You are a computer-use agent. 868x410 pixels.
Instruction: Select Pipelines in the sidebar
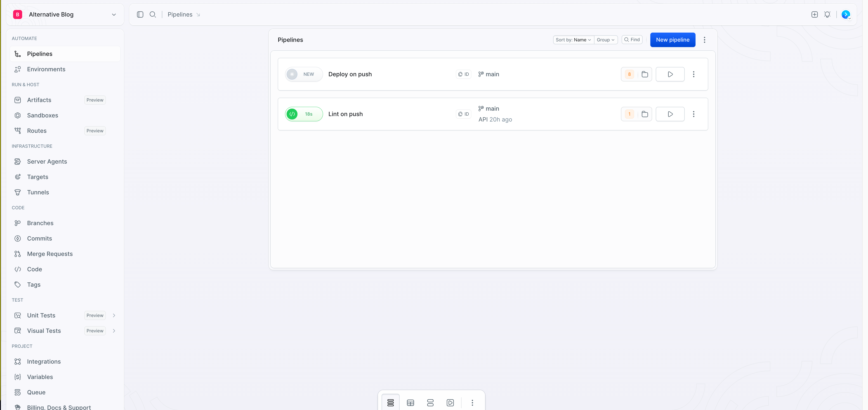pyautogui.click(x=65, y=54)
